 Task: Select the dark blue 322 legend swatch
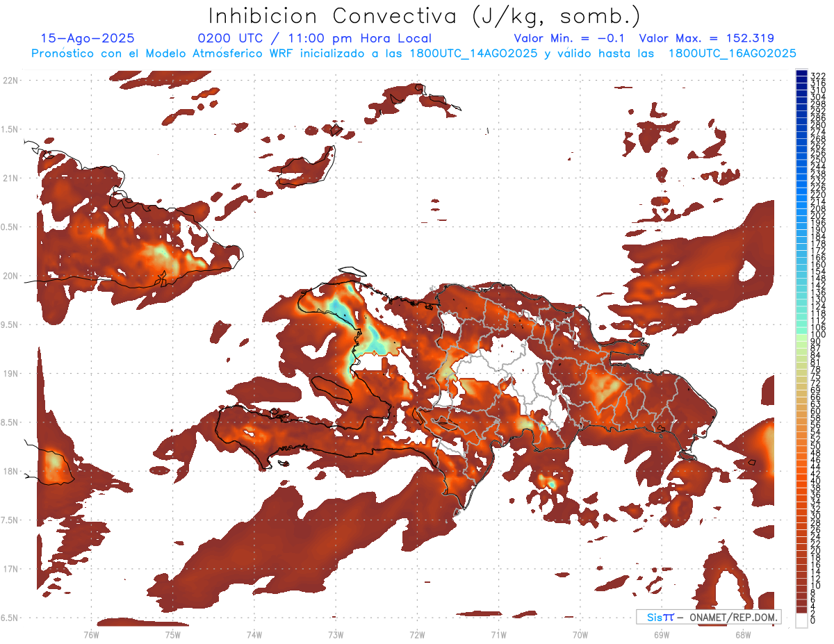(802, 74)
